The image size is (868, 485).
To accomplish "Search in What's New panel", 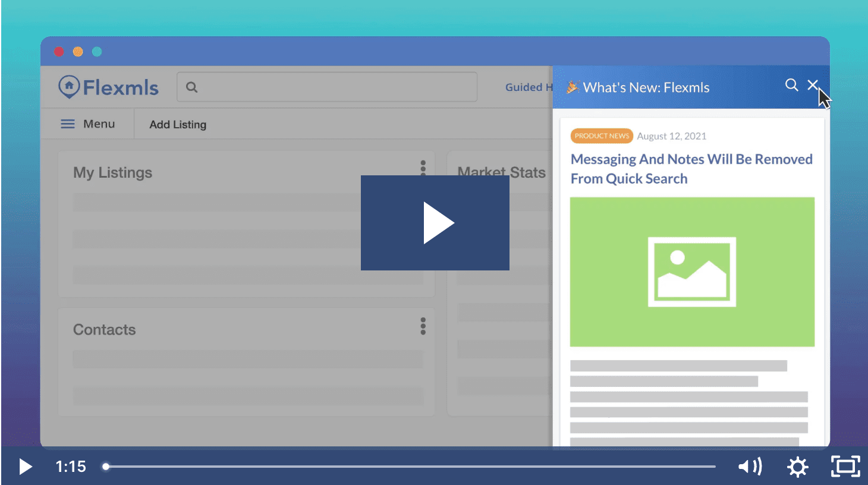I will 792,85.
